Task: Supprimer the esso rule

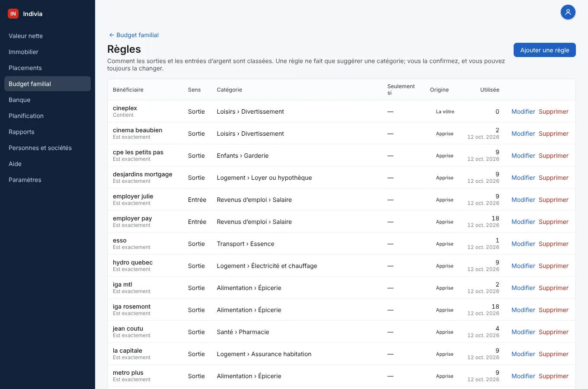Action: click(x=553, y=244)
